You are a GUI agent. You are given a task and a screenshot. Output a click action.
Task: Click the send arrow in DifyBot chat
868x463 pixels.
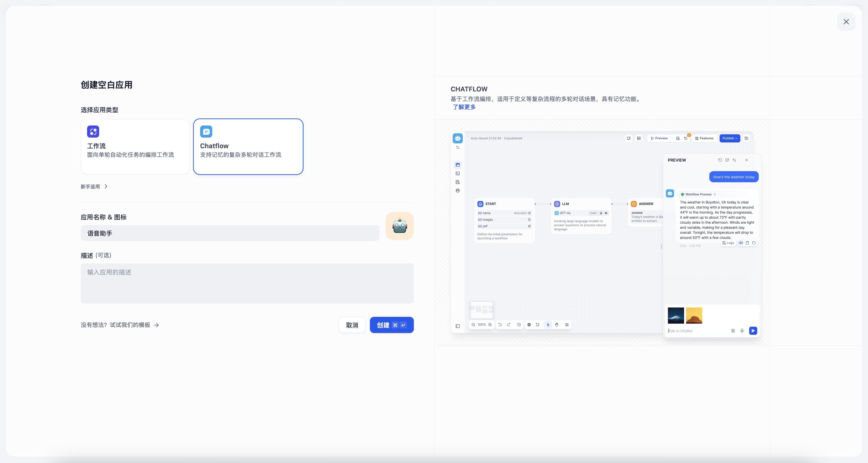[x=753, y=331]
